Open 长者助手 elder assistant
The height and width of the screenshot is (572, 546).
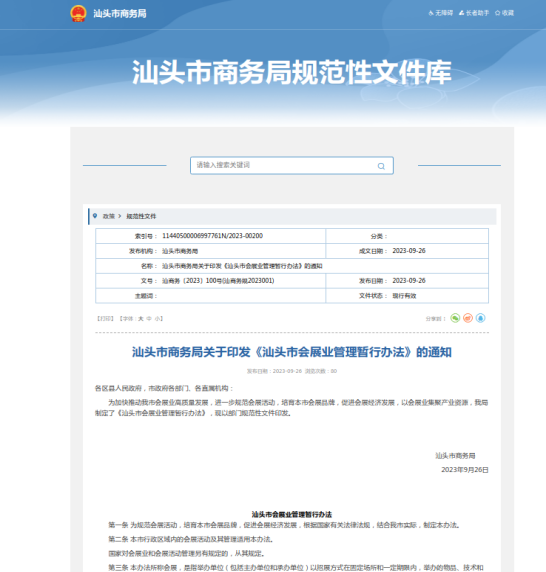click(474, 13)
